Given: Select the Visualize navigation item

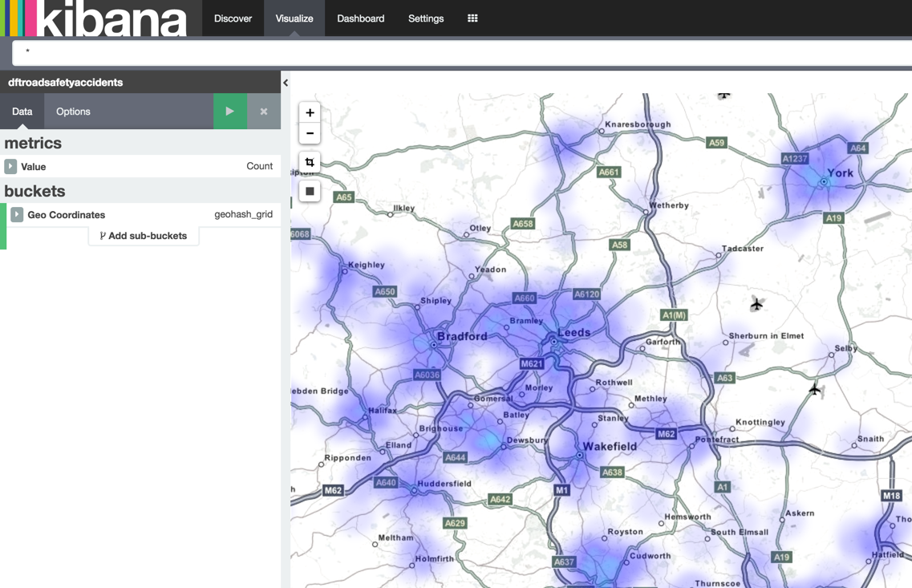Looking at the screenshot, I should [x=294, y=18].
